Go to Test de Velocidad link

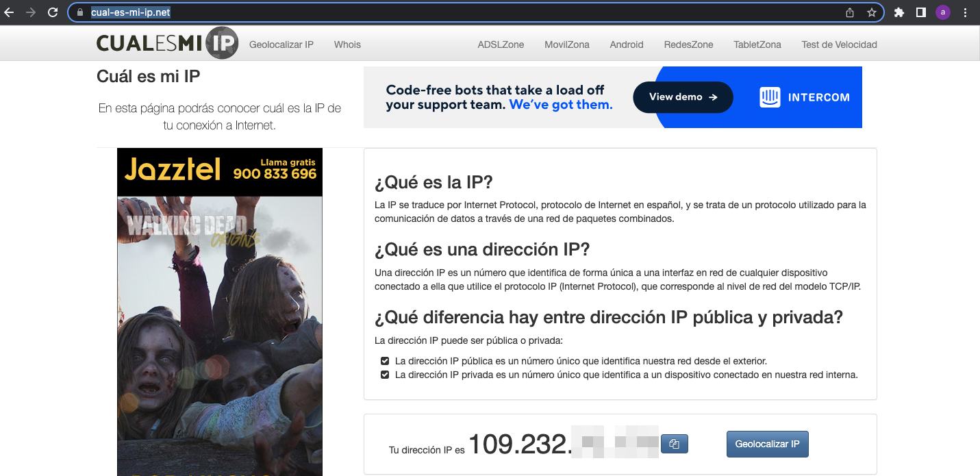tap(839, 45)
